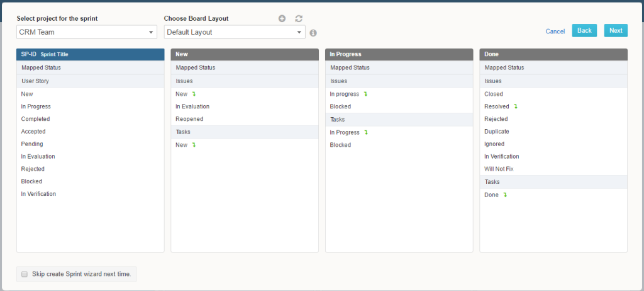Open the CRM Team project dropdown
Image resolution: width=644 pixels, height=291 pixels.
(x=87, y=32)
